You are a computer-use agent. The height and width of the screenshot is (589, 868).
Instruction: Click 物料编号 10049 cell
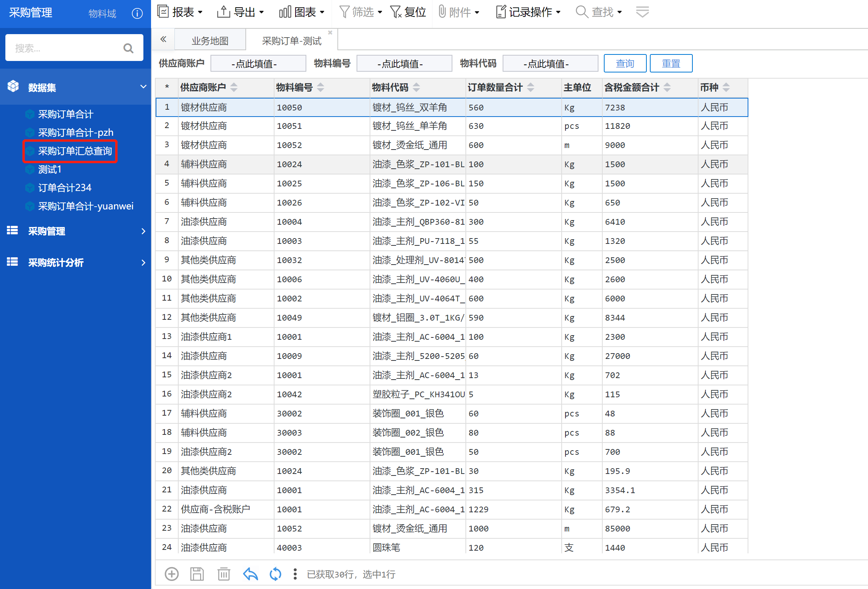click(x=322, y=318)
